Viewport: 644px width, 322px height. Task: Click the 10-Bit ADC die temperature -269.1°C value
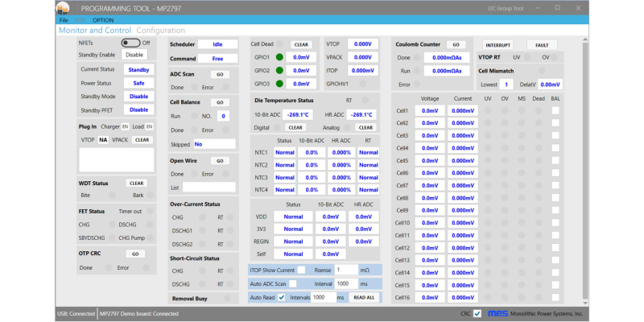pyautogui.click(x=298, y=115)
